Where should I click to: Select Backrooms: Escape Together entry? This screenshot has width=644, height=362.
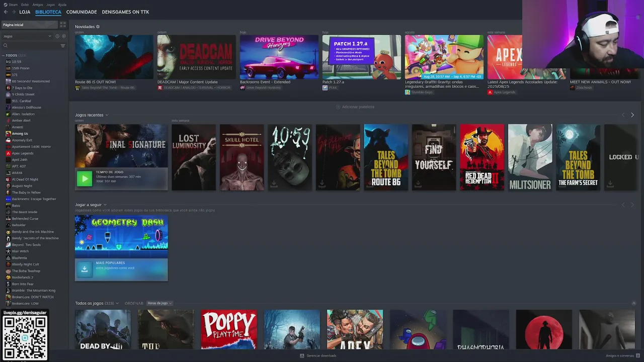[34, 199]
